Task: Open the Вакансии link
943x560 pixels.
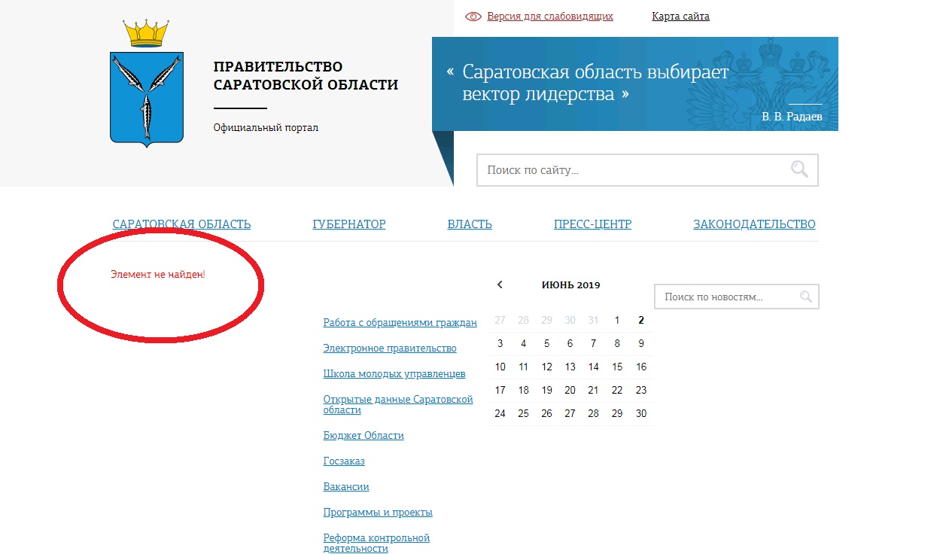Action: pos(346,487)
